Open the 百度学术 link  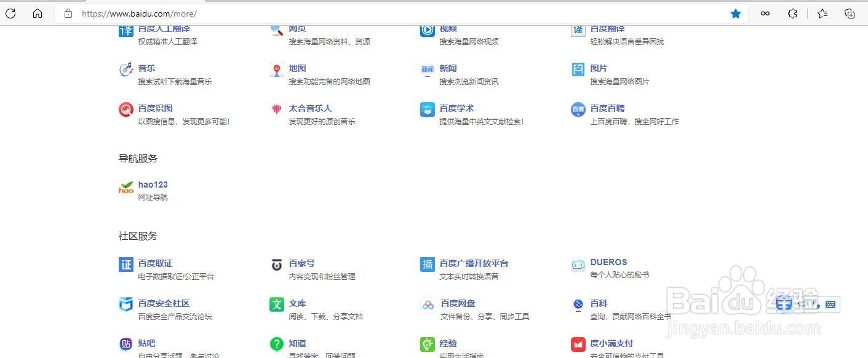pos(456,108)
